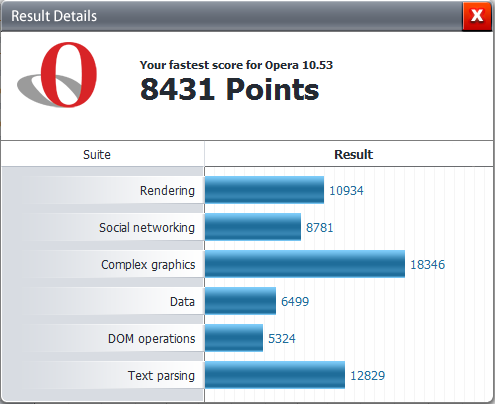495x404 pixels.
Task: Click the Social networking result bar
Action: pos(253,227)
